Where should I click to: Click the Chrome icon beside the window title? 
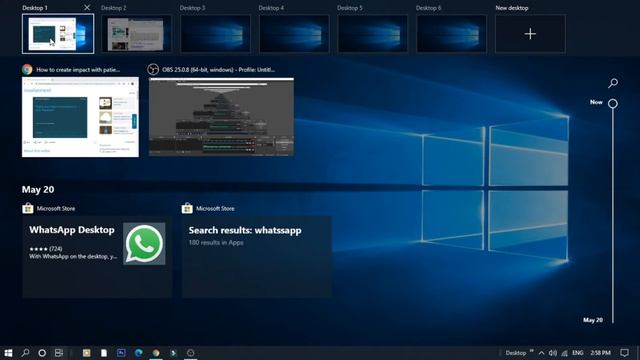pyautogui.click(x=27, y=69)
